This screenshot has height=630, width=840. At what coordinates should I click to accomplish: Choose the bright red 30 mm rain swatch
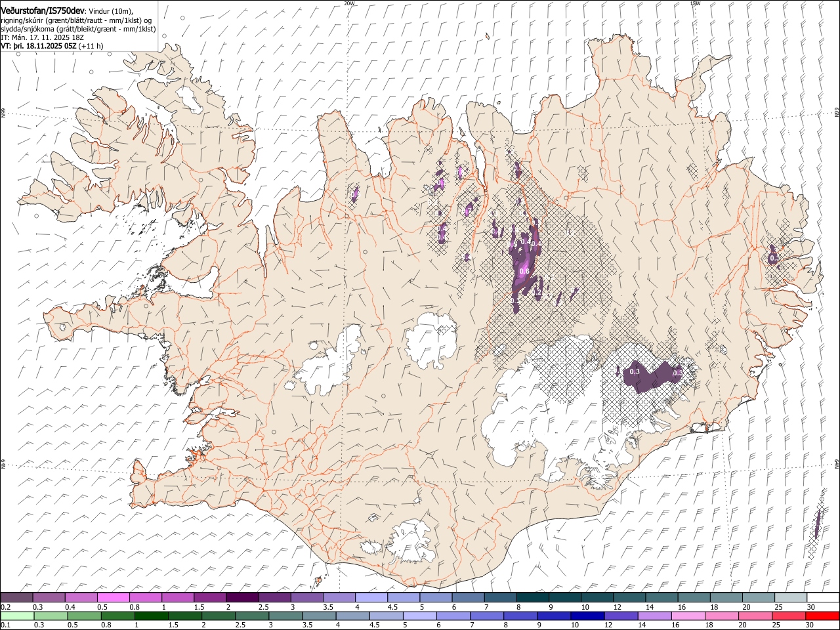[822, 616]
